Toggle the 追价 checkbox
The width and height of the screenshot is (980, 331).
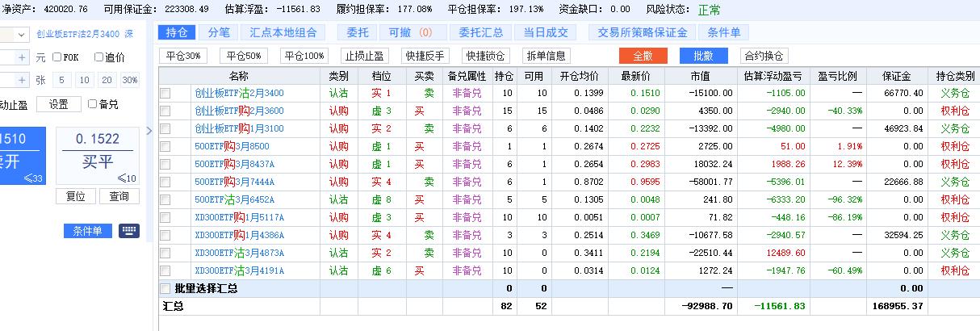pos(98,57)
